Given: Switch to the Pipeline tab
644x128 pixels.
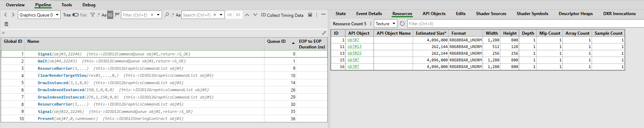Looking at the screenshot, I should pyautogui.click(x=43, y=5).
